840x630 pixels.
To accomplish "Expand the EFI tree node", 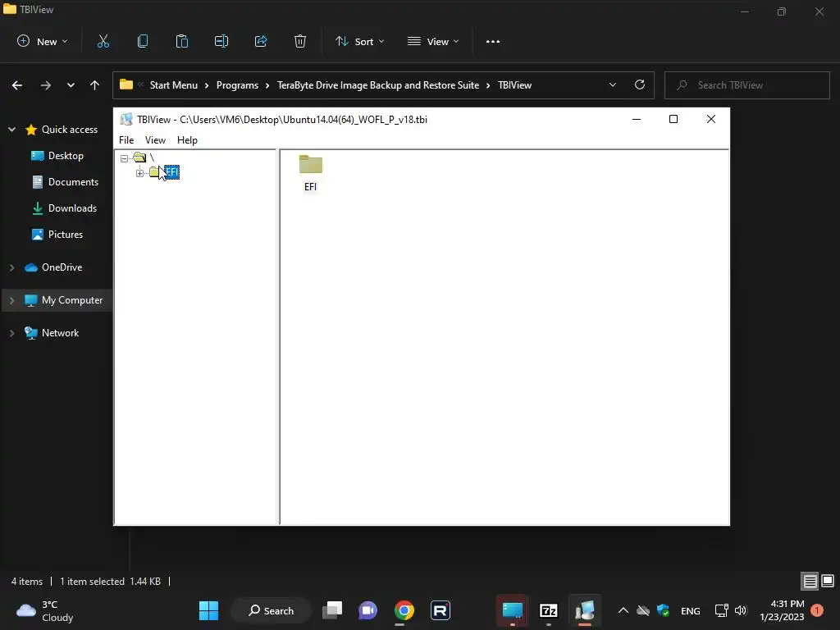I will point(139,173).
